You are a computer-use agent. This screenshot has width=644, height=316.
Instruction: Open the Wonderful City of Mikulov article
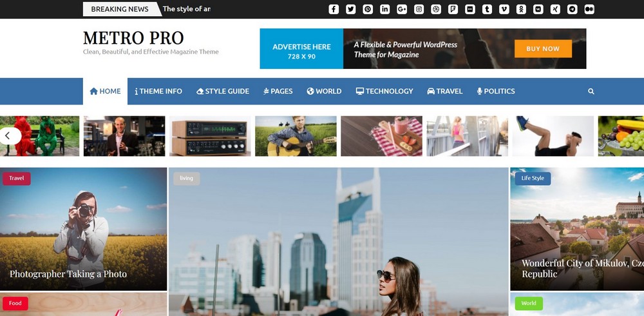point(583,268)
